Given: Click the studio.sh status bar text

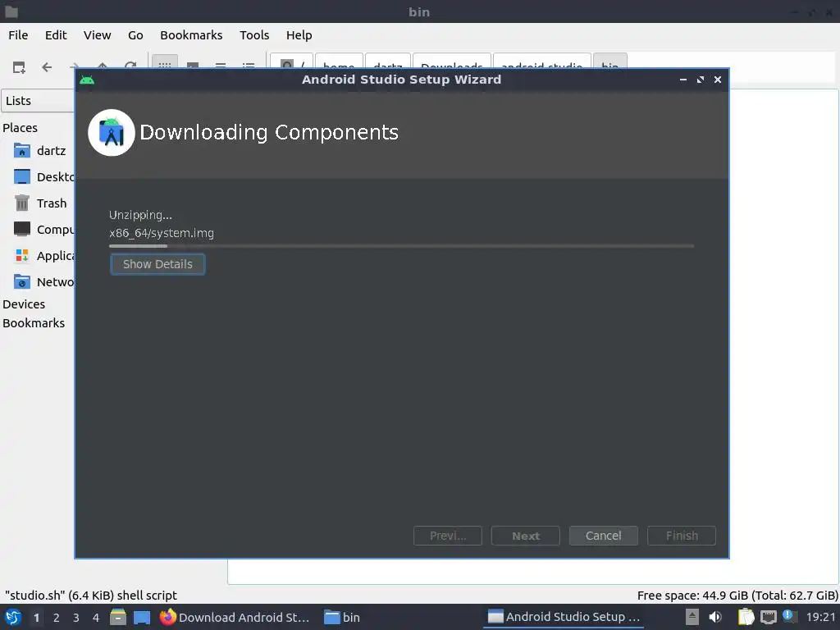Looking at the screenshot, I should [x=91, y=596].
